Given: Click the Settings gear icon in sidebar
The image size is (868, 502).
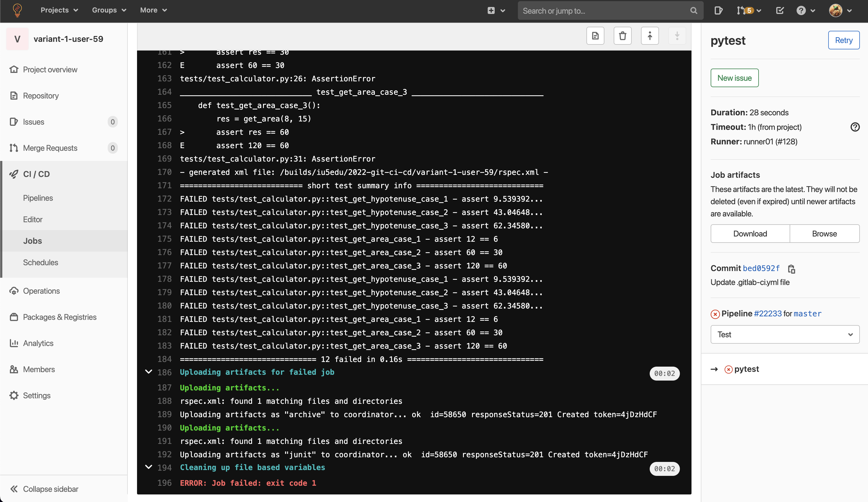Looking at the screenshot, I should point(14,395).
